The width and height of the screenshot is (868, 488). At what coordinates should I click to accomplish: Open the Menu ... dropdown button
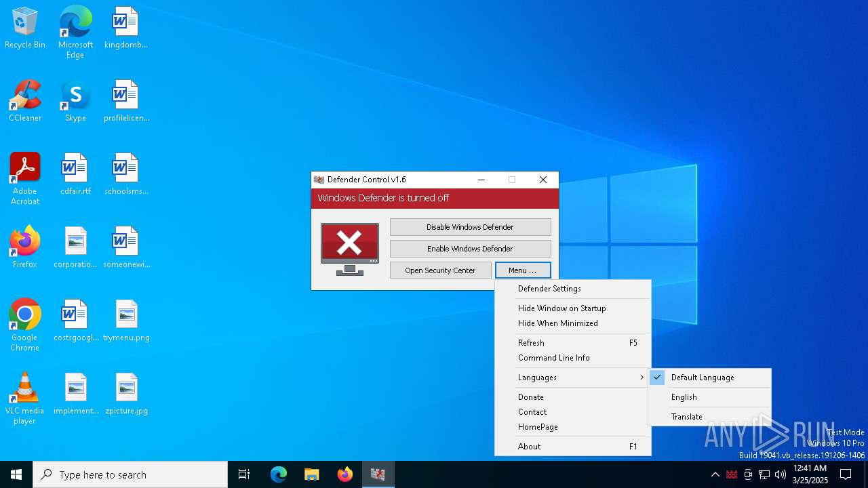click(x=523, y=270)
